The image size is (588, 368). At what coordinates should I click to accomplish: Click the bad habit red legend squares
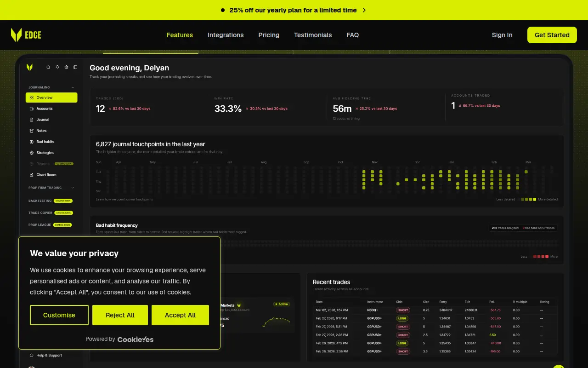[x=541, y=256]
